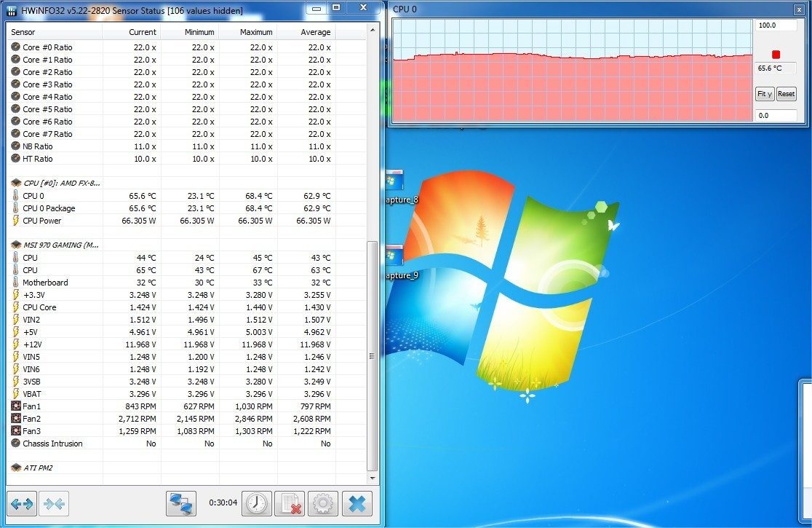Click the Average column header

306,32
